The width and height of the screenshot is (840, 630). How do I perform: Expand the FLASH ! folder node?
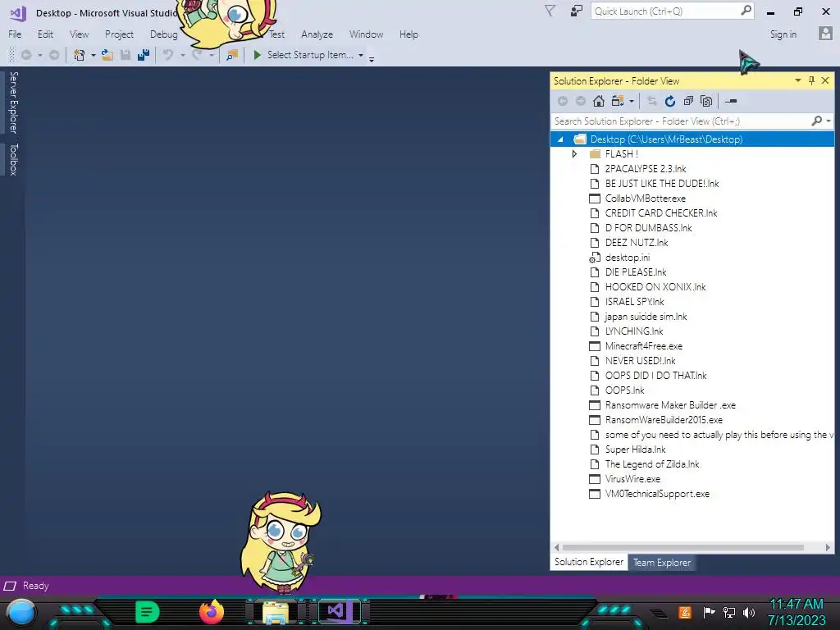coord(574,153)
